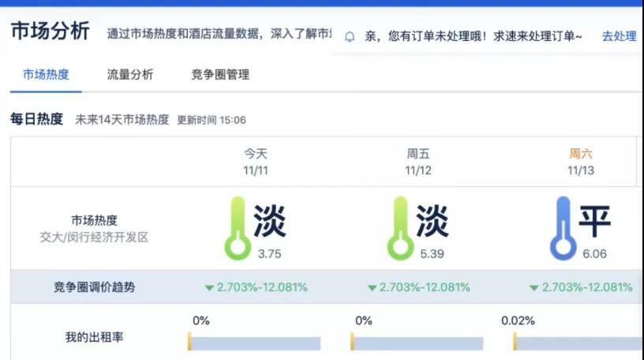Click the 我的出租率 row label
This screenshot has height=360, width=644.
pos(94,338)
